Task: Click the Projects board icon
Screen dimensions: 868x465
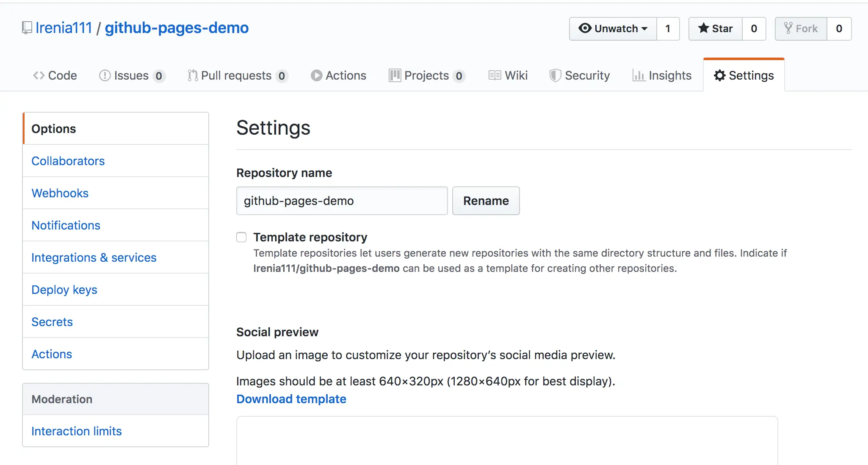Action: coord(395,75)
